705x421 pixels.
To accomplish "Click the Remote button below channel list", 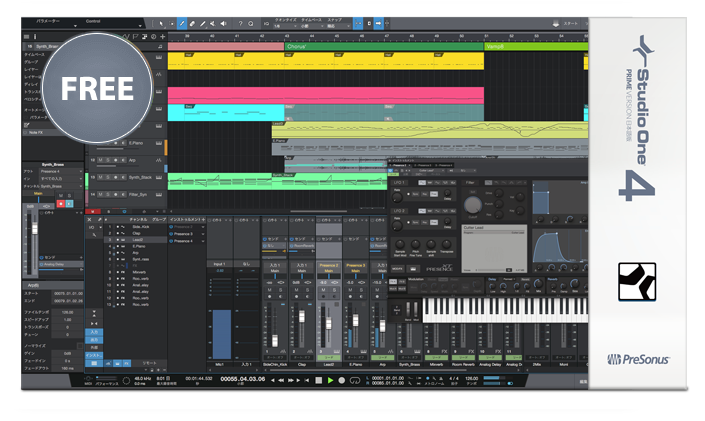I will (149, 363).
